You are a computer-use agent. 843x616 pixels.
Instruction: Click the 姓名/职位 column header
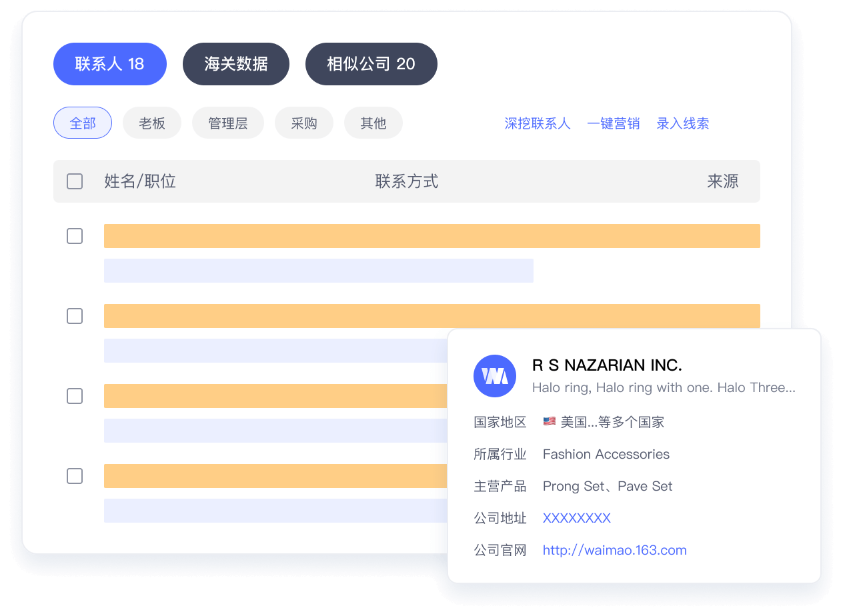(139, 181)
